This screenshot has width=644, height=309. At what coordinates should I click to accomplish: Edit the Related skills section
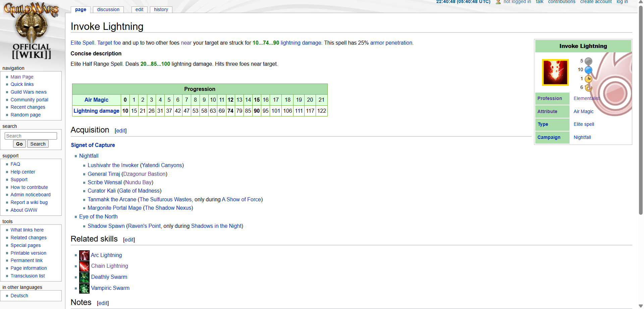pyautogui.click(x=129, y=240)
